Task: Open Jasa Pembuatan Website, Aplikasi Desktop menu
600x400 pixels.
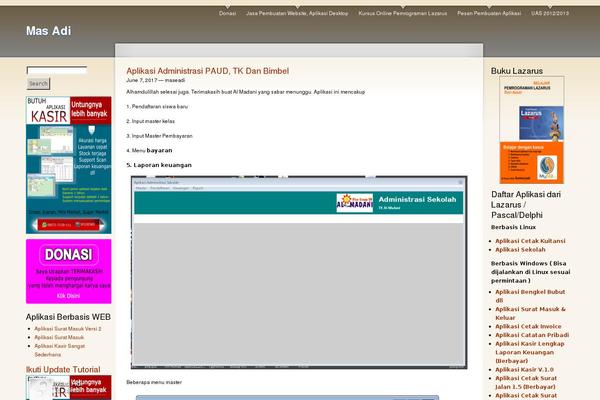Action: [297, 13]
